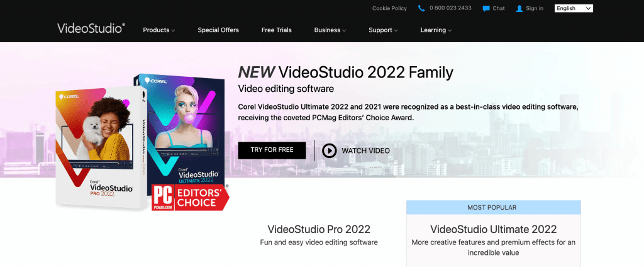The image size is (644, 267).
Task: Click the NEW VideoStudio 2022 Family headline
Action: (345, 72)
